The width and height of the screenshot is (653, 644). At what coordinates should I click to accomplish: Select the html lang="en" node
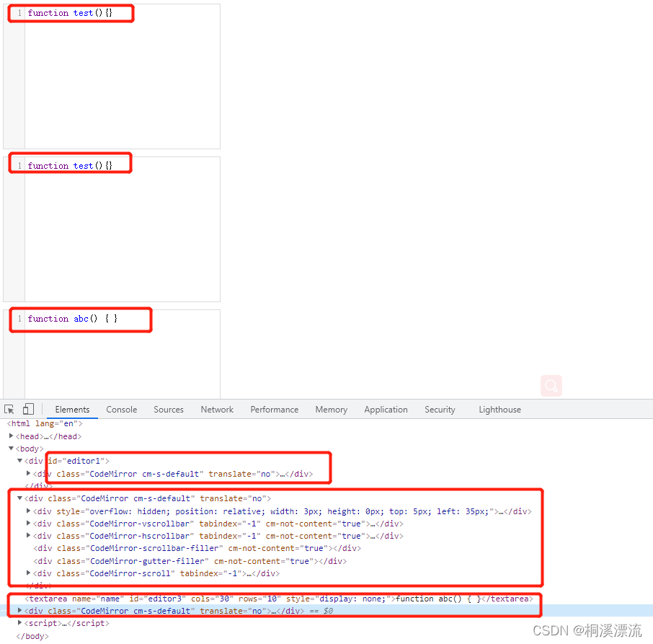click(45, 423)
